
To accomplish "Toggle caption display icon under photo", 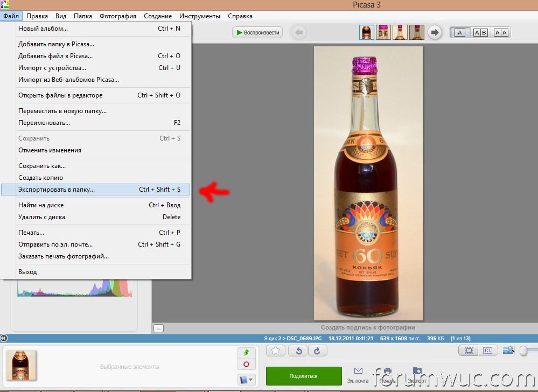I will [158, 328].
